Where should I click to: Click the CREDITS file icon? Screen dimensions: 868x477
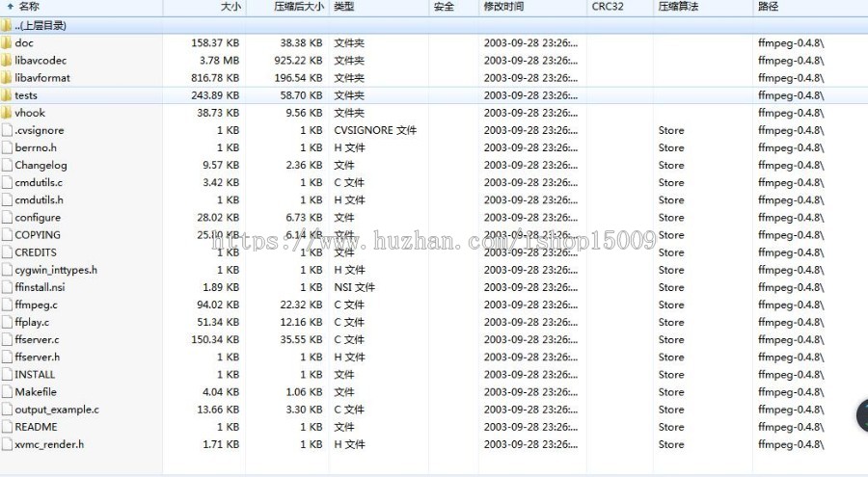[7, 252]
